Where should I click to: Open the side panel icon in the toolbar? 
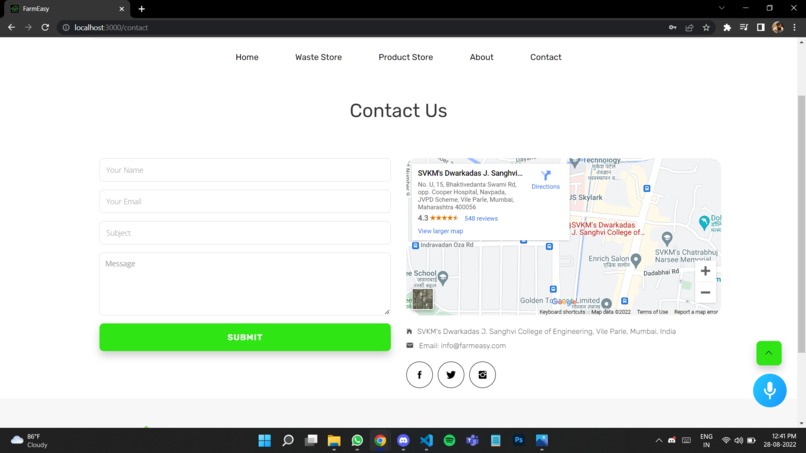tap(760, 27)
